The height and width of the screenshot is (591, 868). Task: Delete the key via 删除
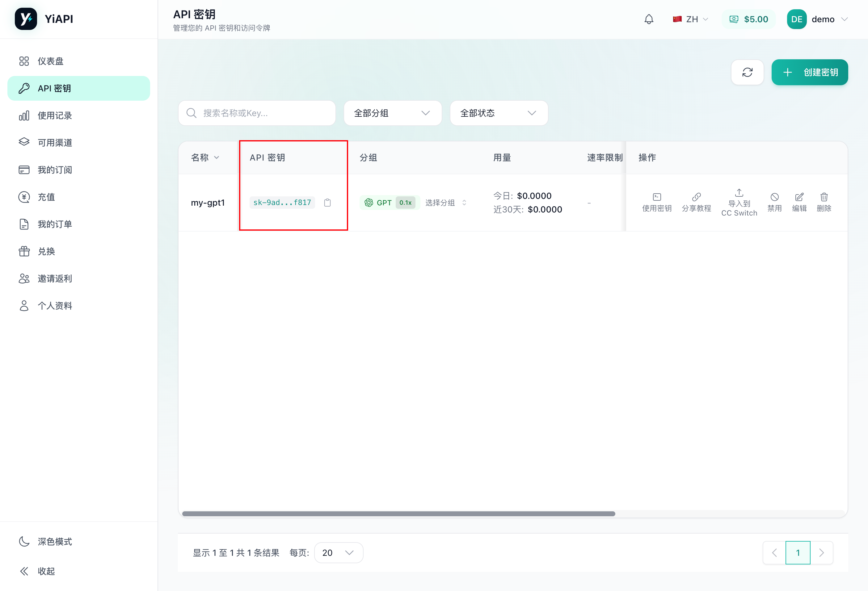pyautogui.click(x=824, y=202)
